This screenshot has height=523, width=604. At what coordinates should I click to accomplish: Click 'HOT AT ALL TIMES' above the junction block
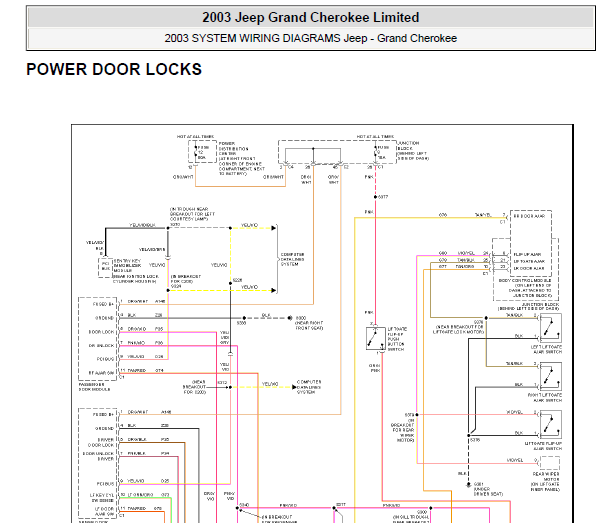tap(375, 137)
